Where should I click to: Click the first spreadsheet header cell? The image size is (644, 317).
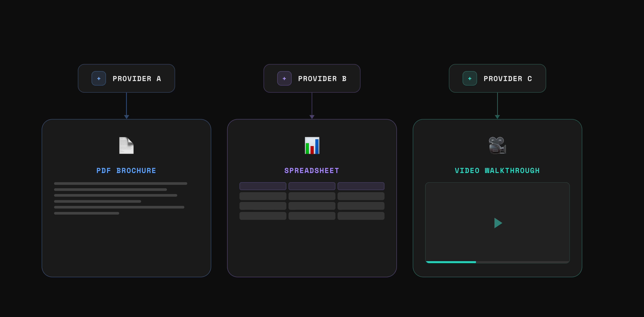click(263, 186)
